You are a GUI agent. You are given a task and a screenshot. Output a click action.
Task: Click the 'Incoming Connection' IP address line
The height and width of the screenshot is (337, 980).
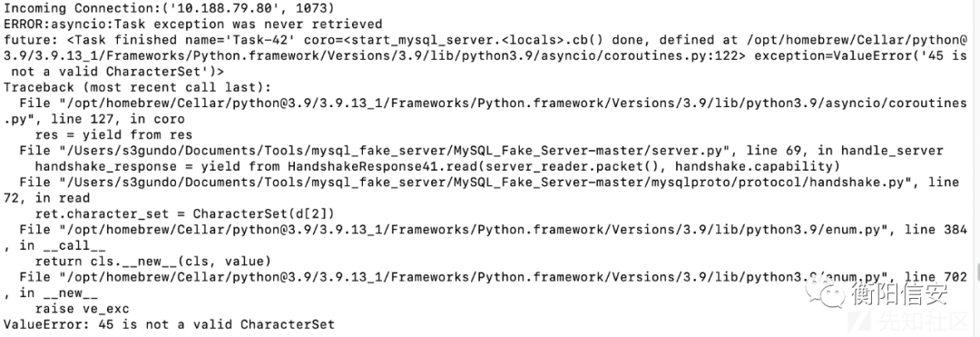(x=169, y=9)
